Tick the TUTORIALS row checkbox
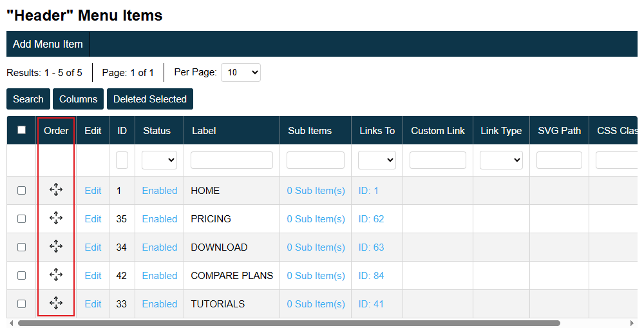Image resolution: width=644 pixels, height=328 pixels. [21, 304]
